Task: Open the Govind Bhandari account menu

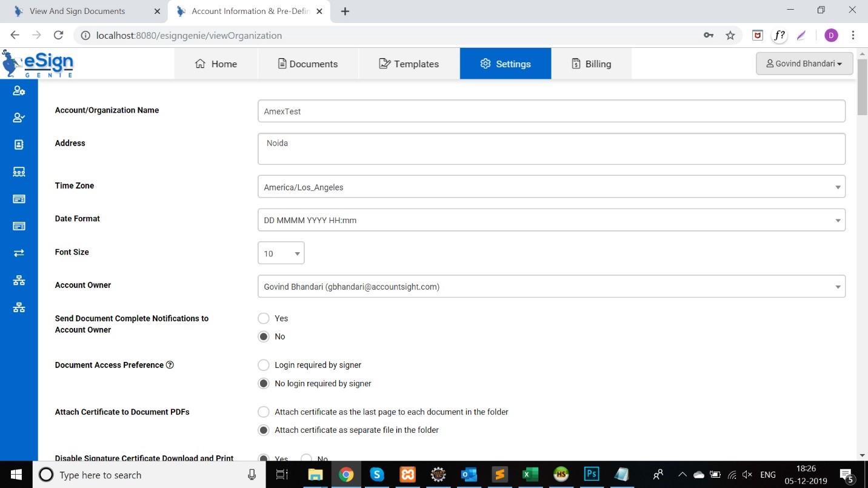Action: [804, 63]
